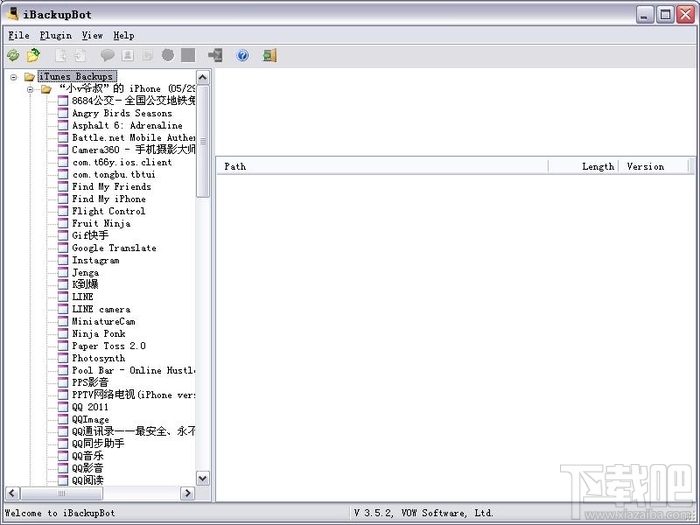Select the QQ同步助手 entry
Screen dimensions: 700x525
click(98, 444)
